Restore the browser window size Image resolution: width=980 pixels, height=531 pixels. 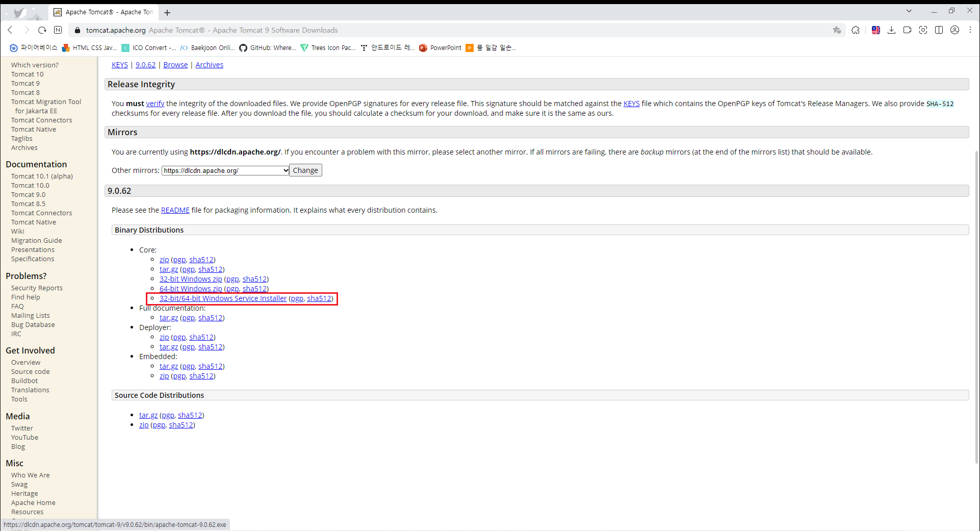pos(951,11)
